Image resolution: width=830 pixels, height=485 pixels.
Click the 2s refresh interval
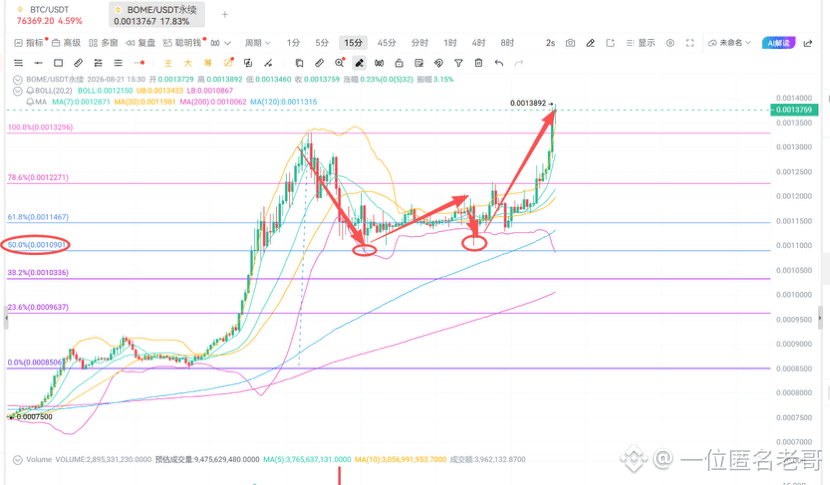551,43
